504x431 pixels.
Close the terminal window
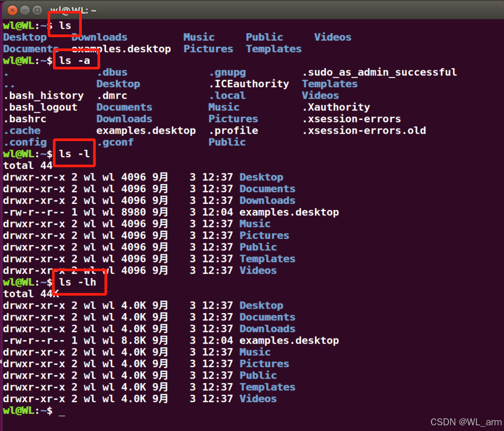13,10
